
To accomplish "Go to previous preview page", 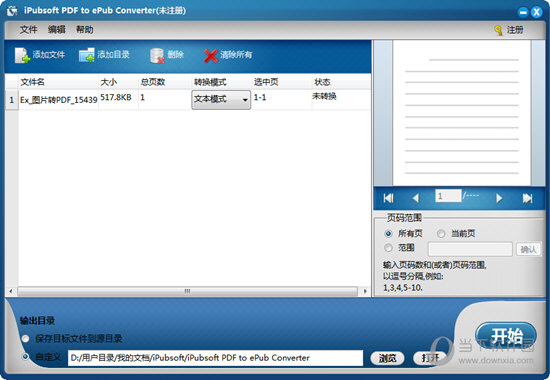I will [x=416, y=198].
